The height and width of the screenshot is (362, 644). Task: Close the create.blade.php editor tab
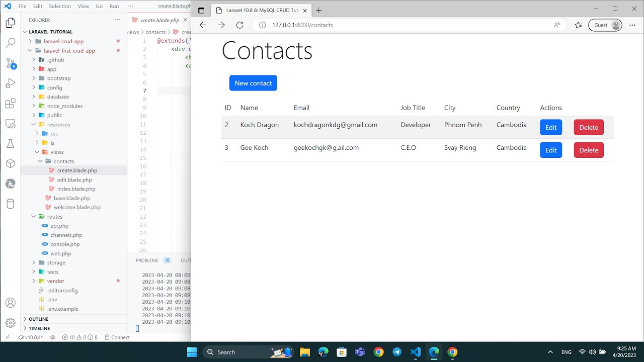point(185,20)
